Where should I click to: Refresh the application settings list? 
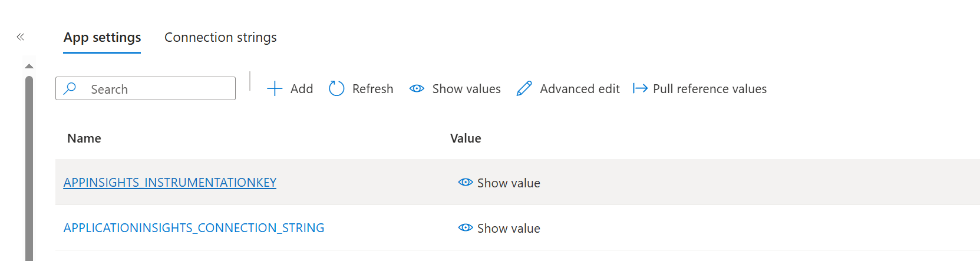pos(372,89)
